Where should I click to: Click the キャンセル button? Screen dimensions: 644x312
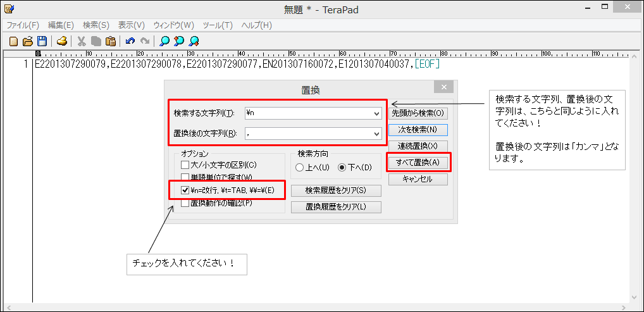pyautogui.click(x=418, y=179)
